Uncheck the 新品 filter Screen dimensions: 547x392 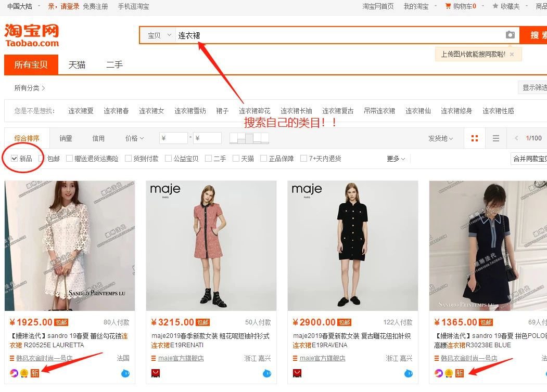13,158
